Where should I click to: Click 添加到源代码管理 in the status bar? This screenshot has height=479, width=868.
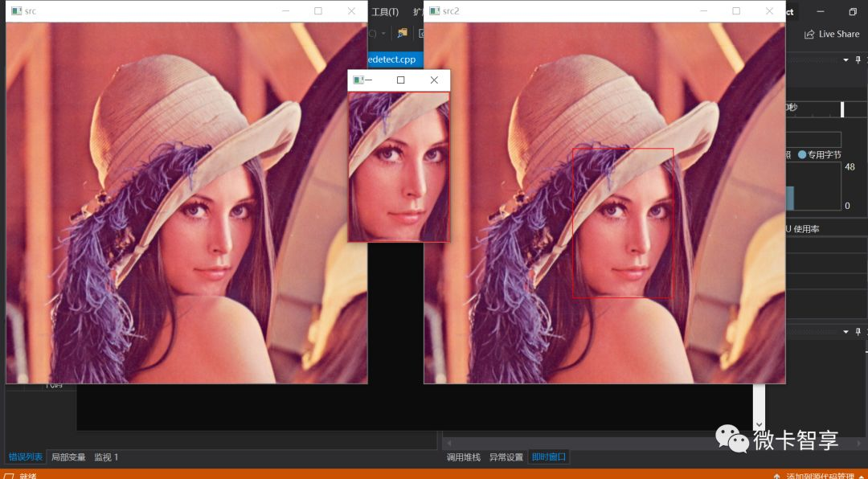point(821,477)
